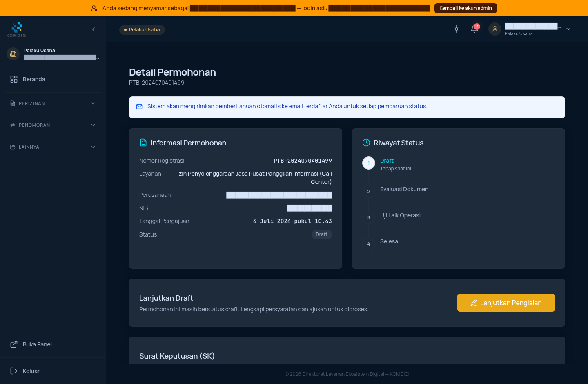Expand the Perizinan menu section
Screen dimensions: 588x384
coord(53,103)
